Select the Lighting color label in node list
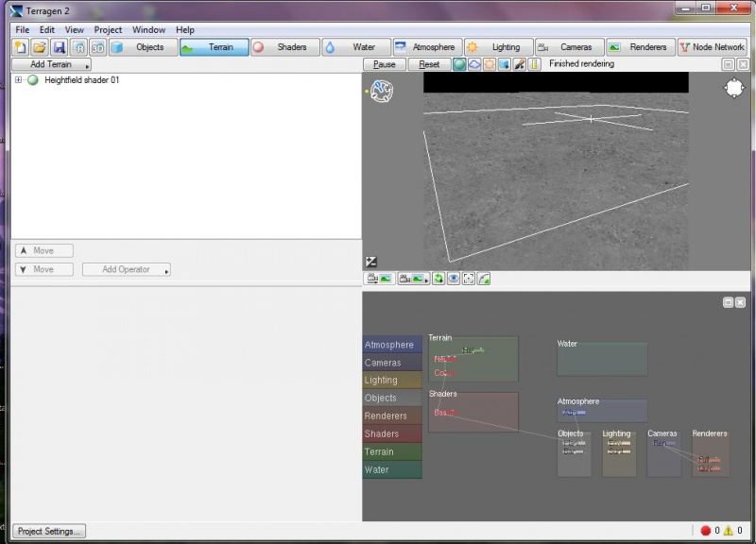 [391, 381]
